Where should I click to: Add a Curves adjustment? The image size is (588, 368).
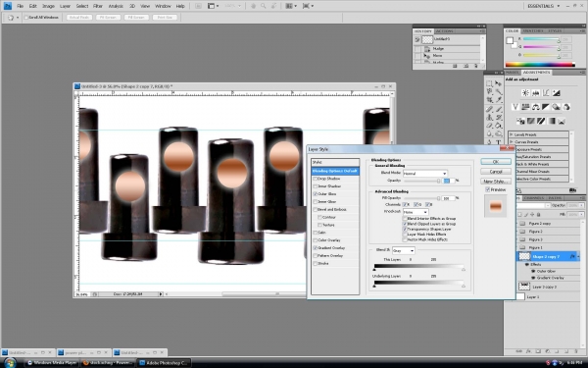(546, 93)
